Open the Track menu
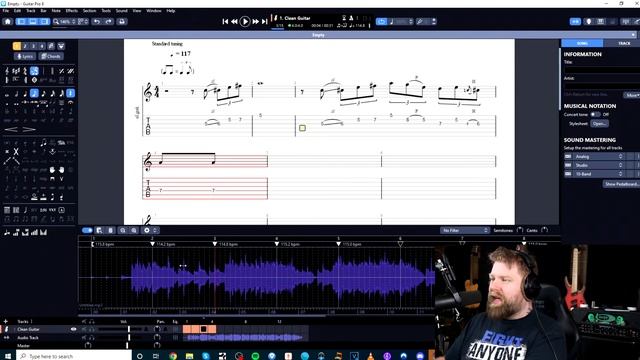The height and width of the screenshot is (360, 640). [31, 11]
